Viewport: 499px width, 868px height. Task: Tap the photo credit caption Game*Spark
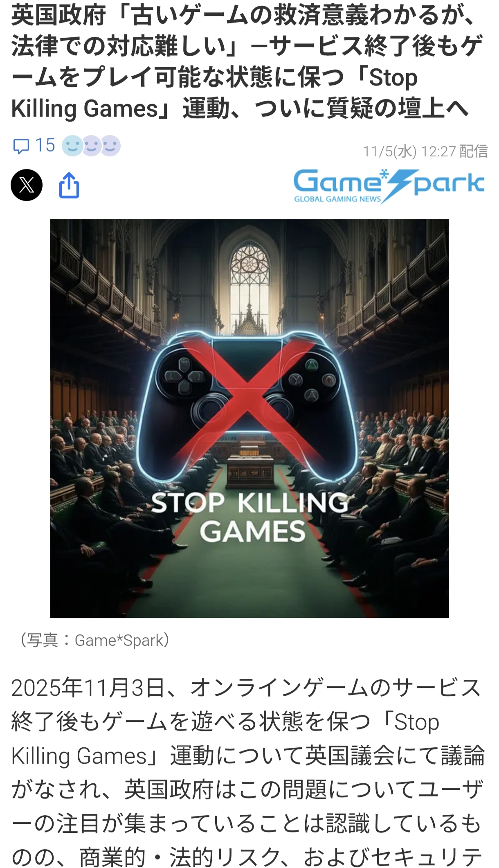(x=95, y=640)
